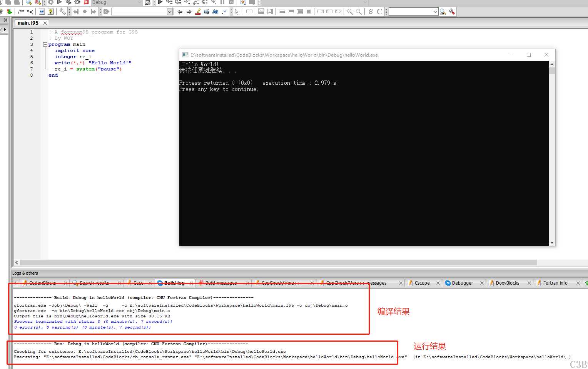Close the left management panel
This screenshot has width=588, height=369.
[5, 20]
